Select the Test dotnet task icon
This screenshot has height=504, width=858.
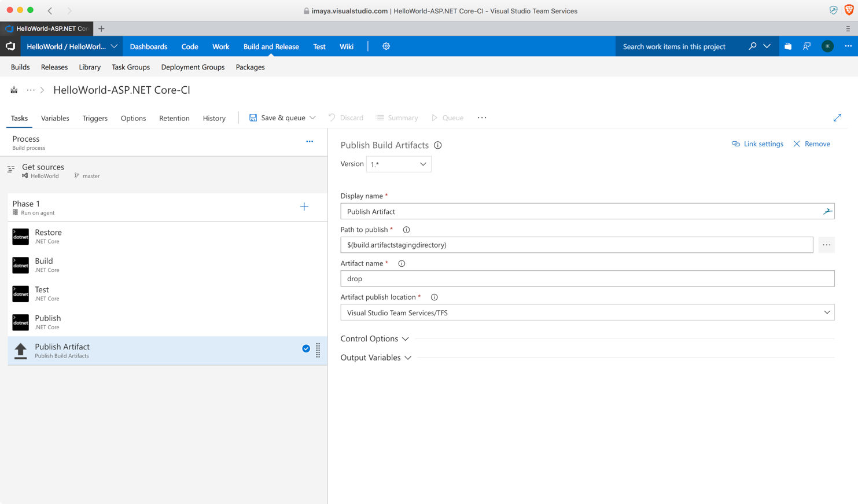pos(20,293)
